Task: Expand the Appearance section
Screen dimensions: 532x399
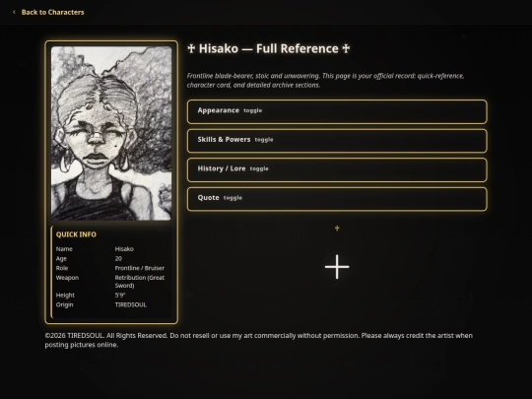Action: (337, 111)
